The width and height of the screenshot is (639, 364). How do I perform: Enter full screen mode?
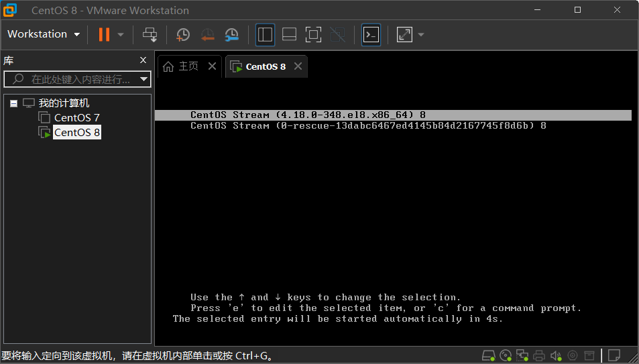pos(313,35)
